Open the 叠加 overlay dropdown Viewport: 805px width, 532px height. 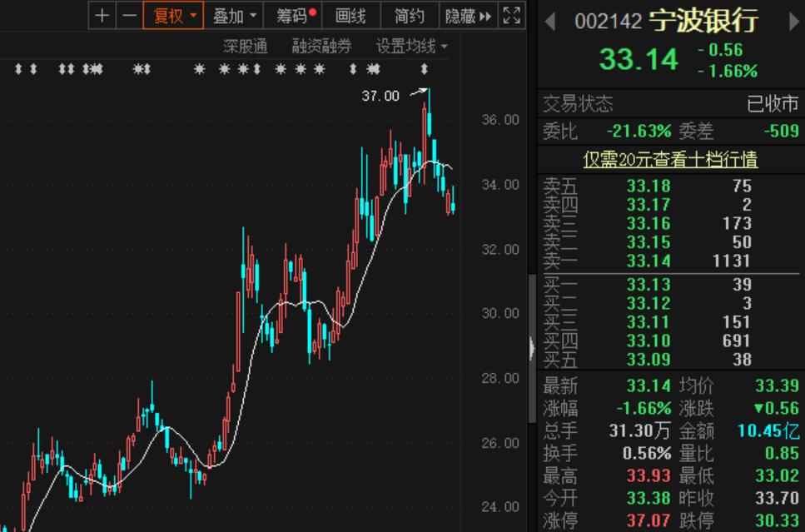[233, 15]
